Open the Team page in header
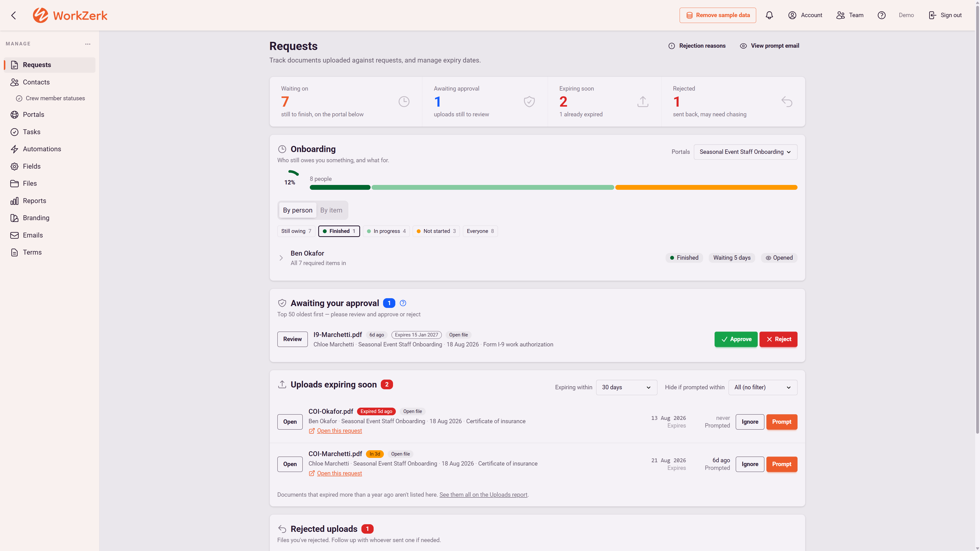Image resolution: width=980 pixels, height=551 pixels. click(850, 15)
